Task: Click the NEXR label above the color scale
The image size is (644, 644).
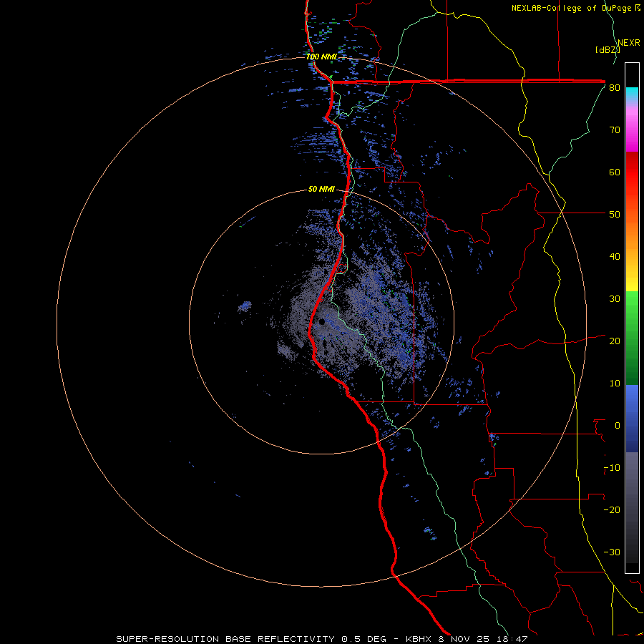Action: pyautogui.click(x=629, y=43)
